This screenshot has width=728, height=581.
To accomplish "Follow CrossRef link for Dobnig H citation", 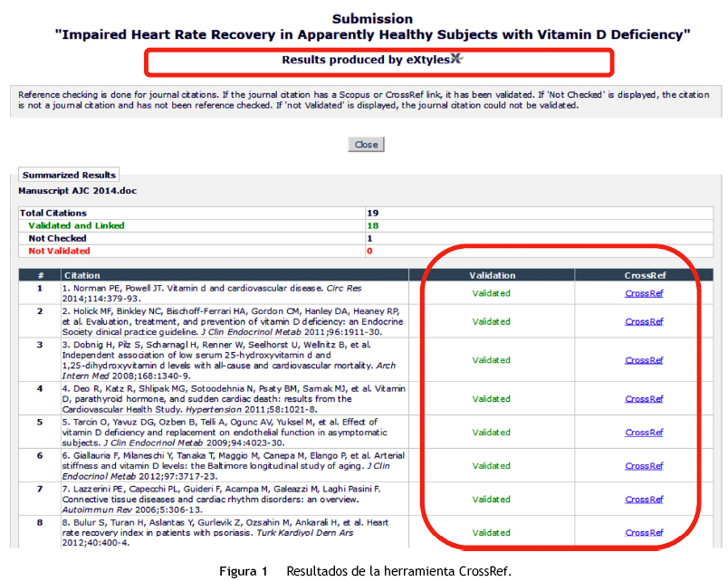I will [x=644, y=360].
